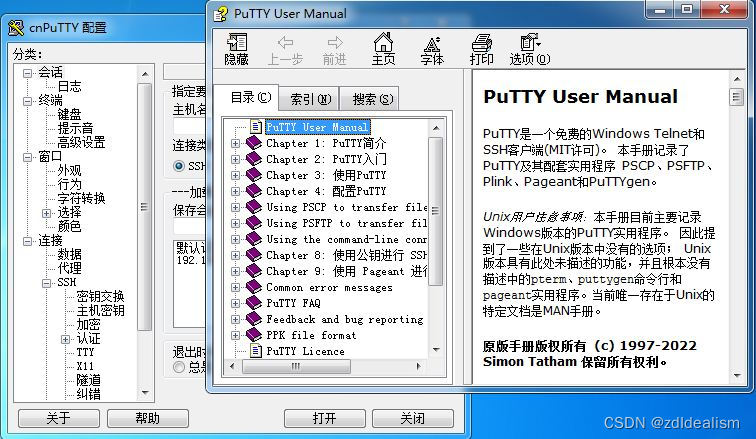This screenshot has width=756, height=439.
Task: Select the 总是 radio button under 退出时
Action: pos(179,367)
